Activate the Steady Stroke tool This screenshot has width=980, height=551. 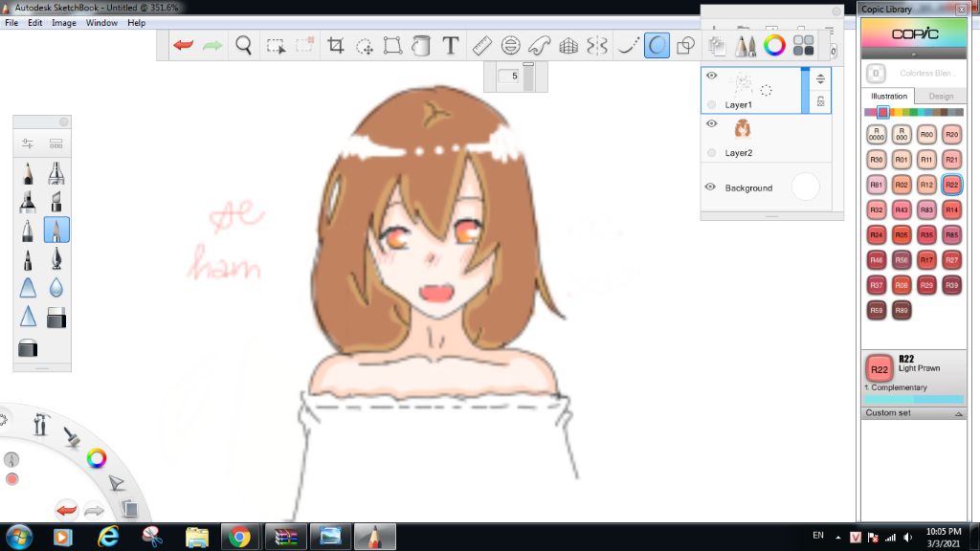tap(628, 45)
